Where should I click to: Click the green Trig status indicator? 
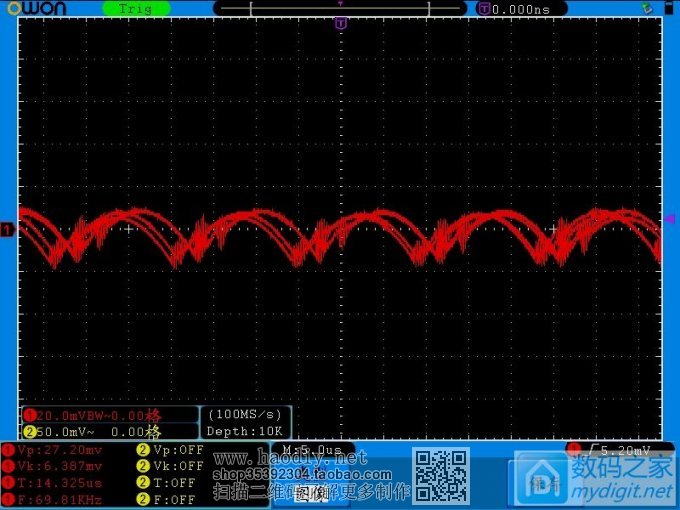[x=136, y=8]
